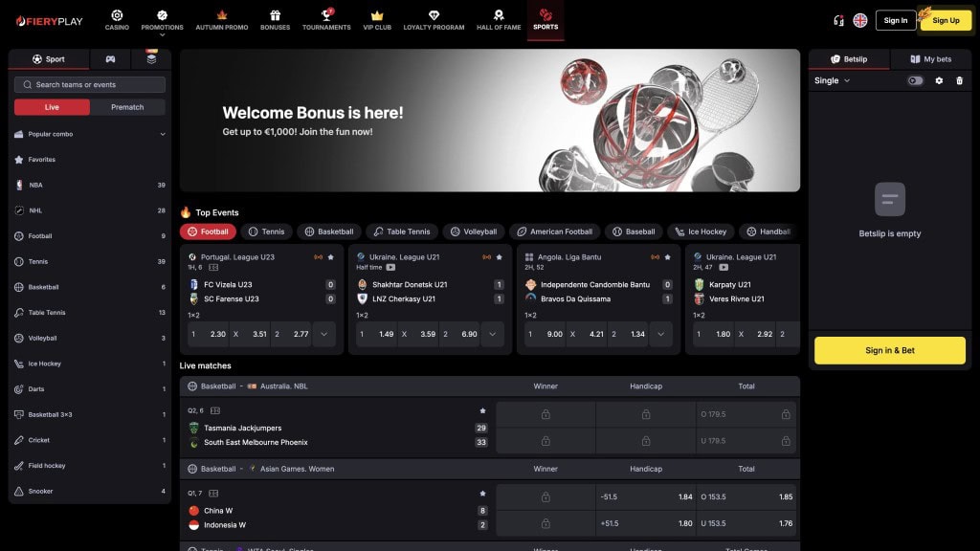The height and width of the screenshot is (551, 980).
Task: Open the Single bet type dropdown
Action: click(x=832, y=80)
